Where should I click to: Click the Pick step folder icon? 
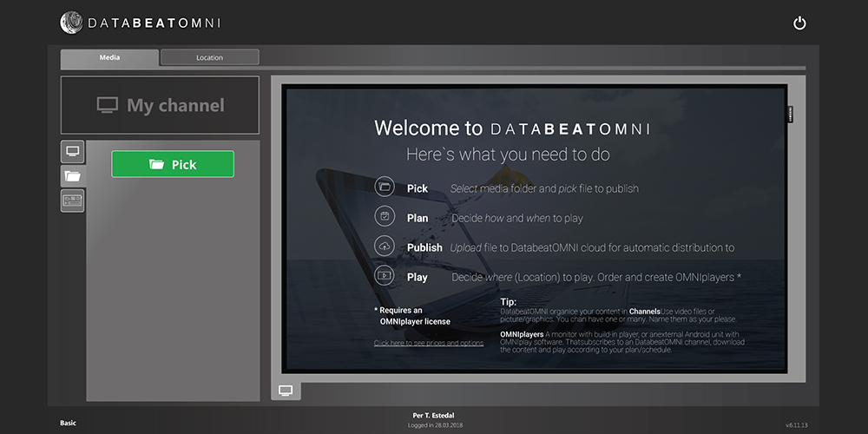coord(385,187)
